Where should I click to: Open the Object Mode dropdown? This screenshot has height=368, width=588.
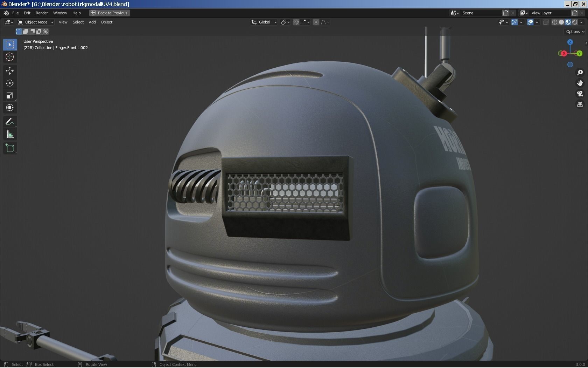point(36,22)
